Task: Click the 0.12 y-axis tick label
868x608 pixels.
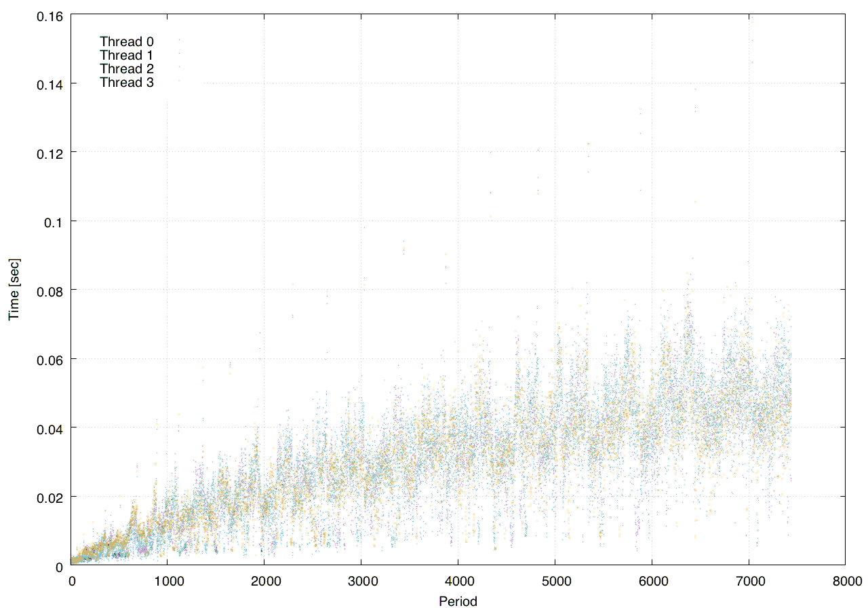Action: pos(50,153)
